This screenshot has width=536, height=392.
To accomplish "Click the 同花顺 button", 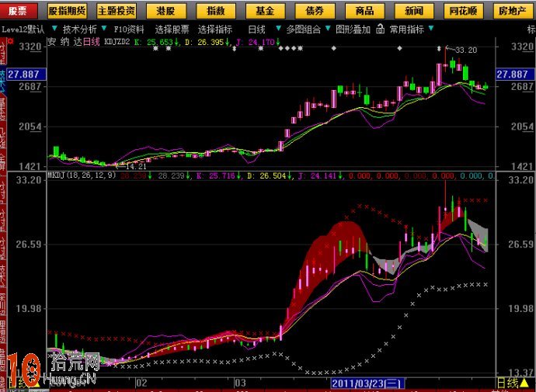I will (x=463, y=11).
